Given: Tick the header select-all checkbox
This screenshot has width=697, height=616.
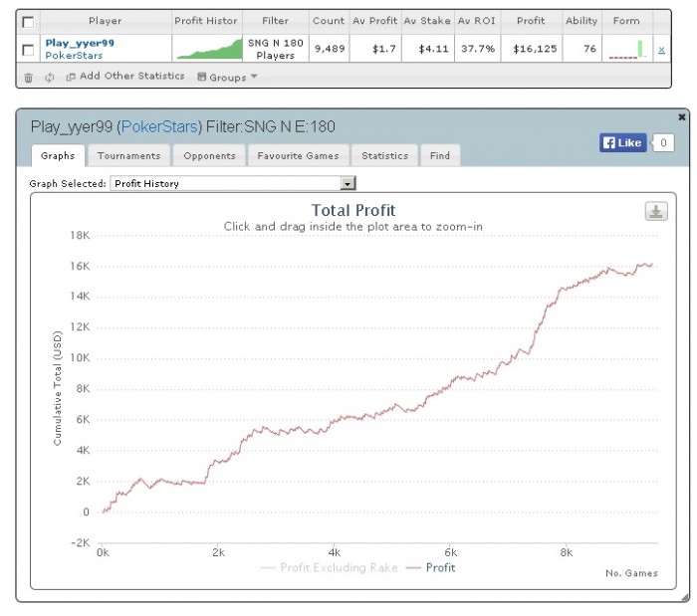Looking at the screenshot, I should 28,22.
